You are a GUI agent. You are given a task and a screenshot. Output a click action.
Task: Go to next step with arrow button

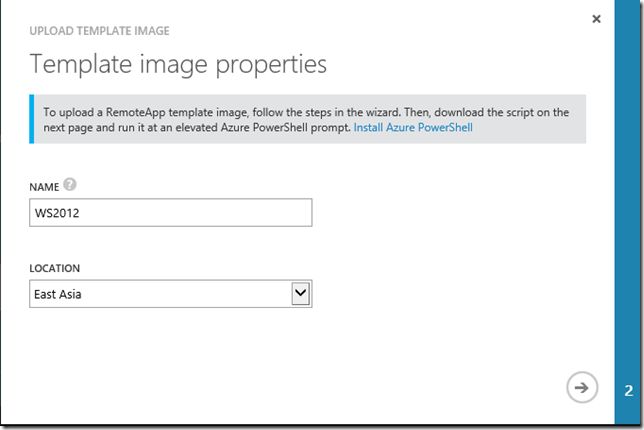click(582, 387)
